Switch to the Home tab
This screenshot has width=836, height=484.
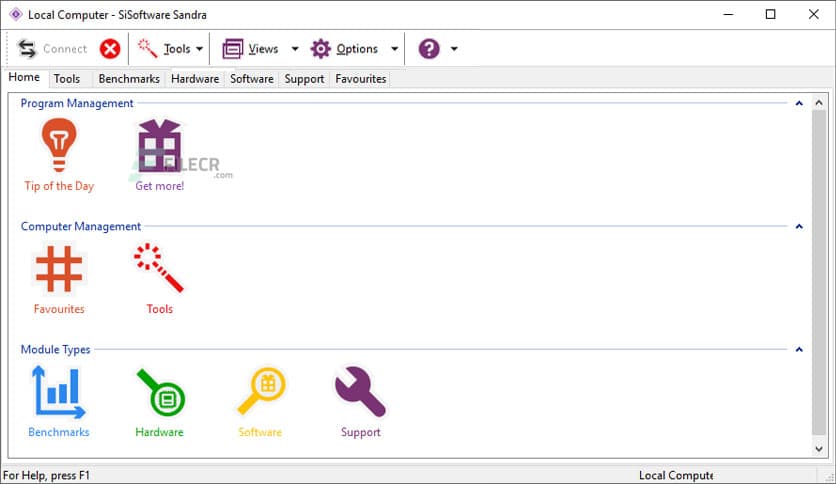[25, 77]
